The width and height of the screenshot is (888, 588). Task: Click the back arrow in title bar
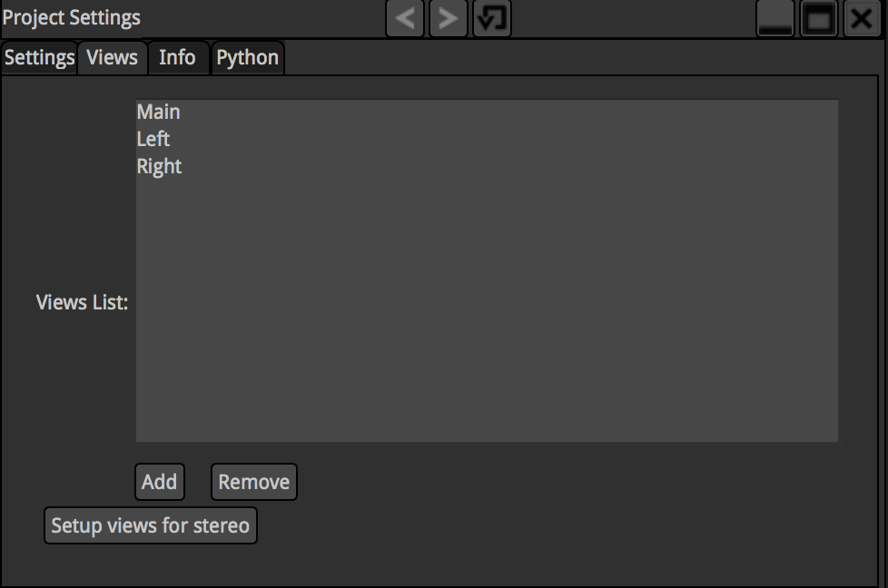tap(405, 19)
